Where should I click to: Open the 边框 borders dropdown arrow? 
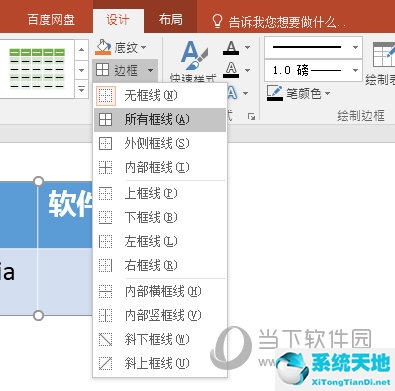[x=150, y=70]
